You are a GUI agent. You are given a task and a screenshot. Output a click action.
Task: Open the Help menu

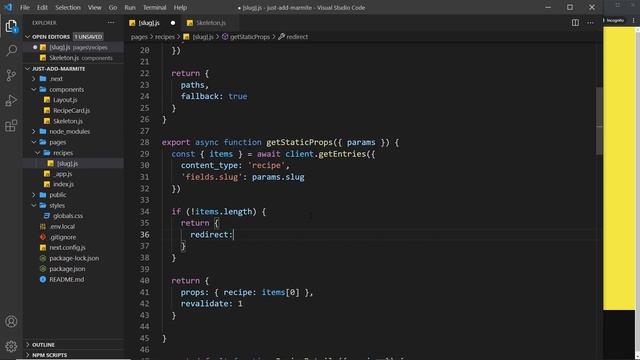click(x=180, y=7)
